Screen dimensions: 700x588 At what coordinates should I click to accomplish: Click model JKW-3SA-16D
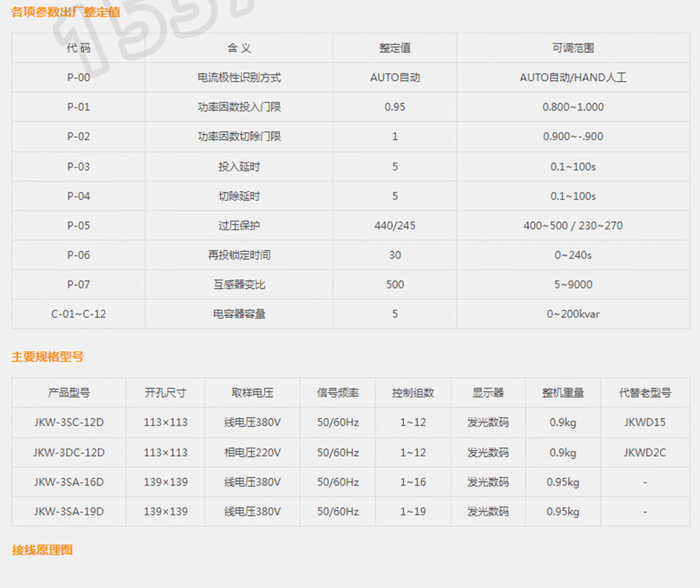69,482
